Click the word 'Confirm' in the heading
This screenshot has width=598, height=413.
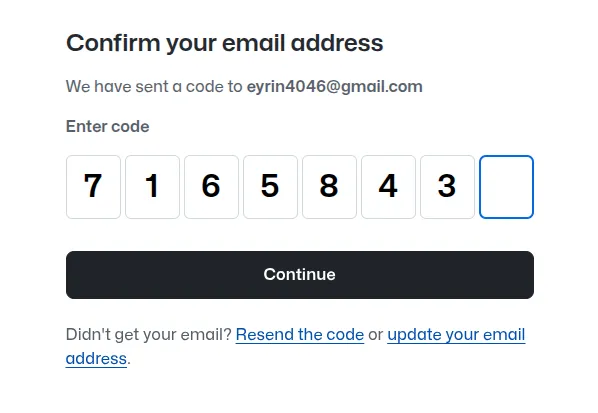pos(113,43)
